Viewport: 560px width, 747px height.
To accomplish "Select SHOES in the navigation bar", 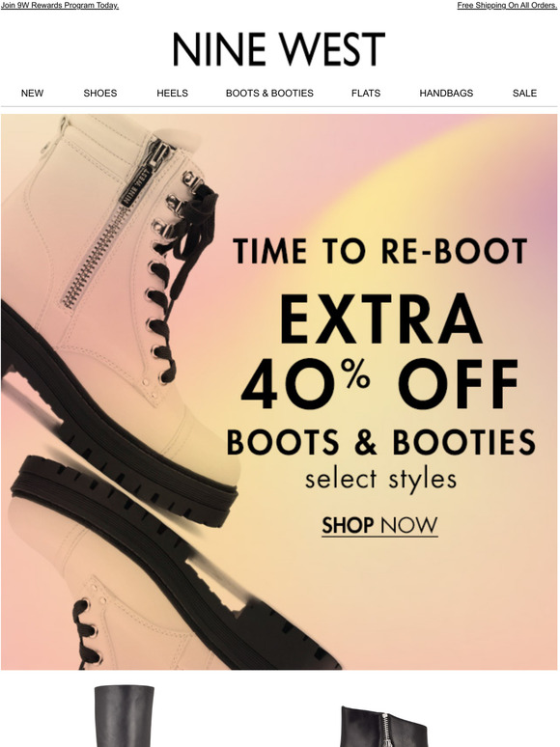I will tap(100, 94).
